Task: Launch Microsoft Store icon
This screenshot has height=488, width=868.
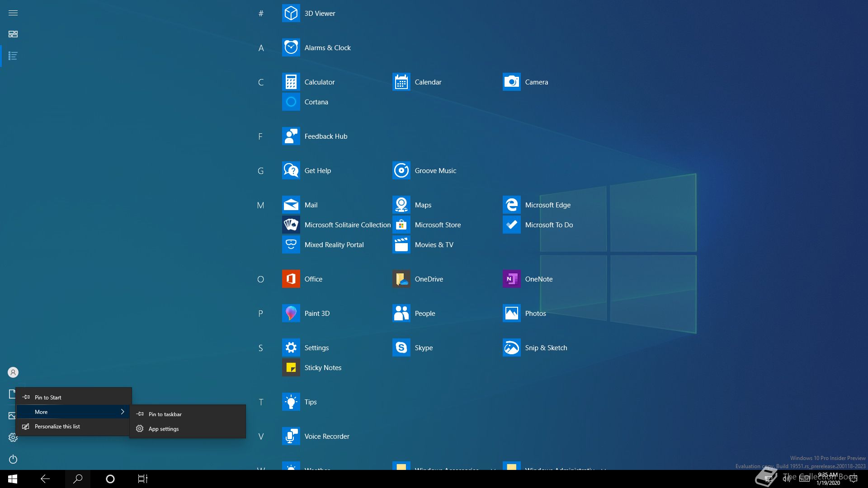Action: 401,225
